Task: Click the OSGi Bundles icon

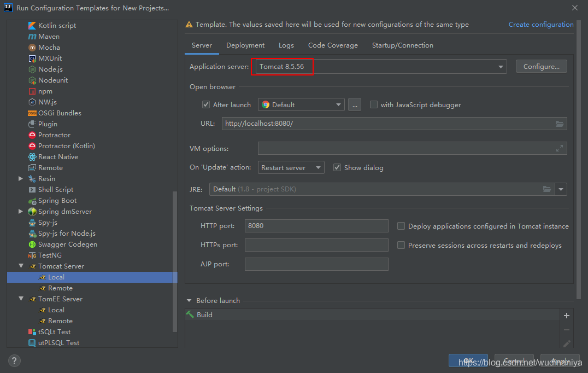Action: pyautogui.click(x=32, y=113)
